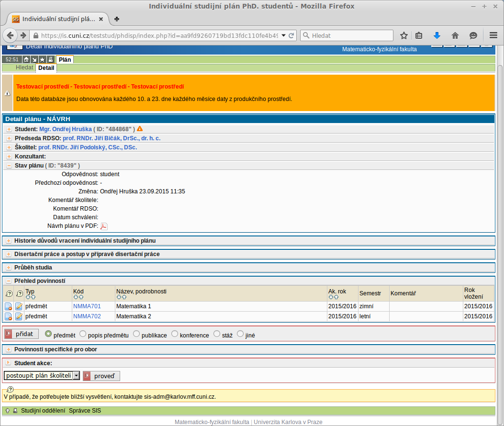Sort Ak. rok column ascending with up arrow

(336, 297)
